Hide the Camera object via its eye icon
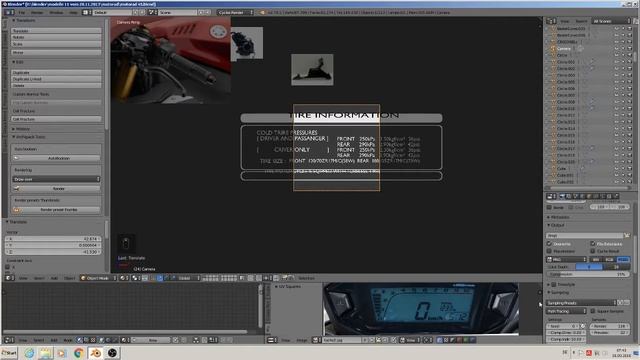The height and width of the screenshot is (360, 640). tap(617, 48)
